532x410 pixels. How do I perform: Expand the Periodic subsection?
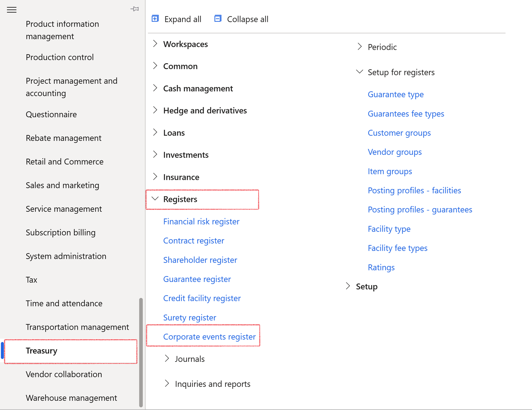tap(359, 47)
